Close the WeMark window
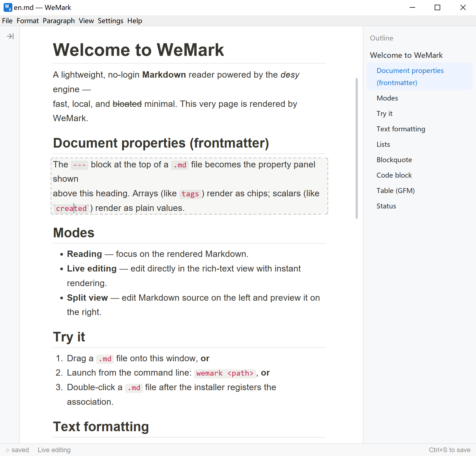 pos(463,7)
